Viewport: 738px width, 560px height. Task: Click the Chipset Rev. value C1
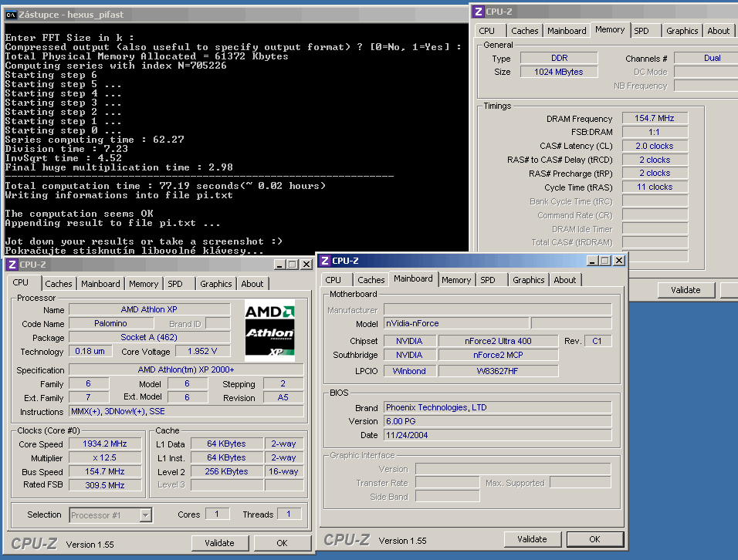(x=598, y=341)
